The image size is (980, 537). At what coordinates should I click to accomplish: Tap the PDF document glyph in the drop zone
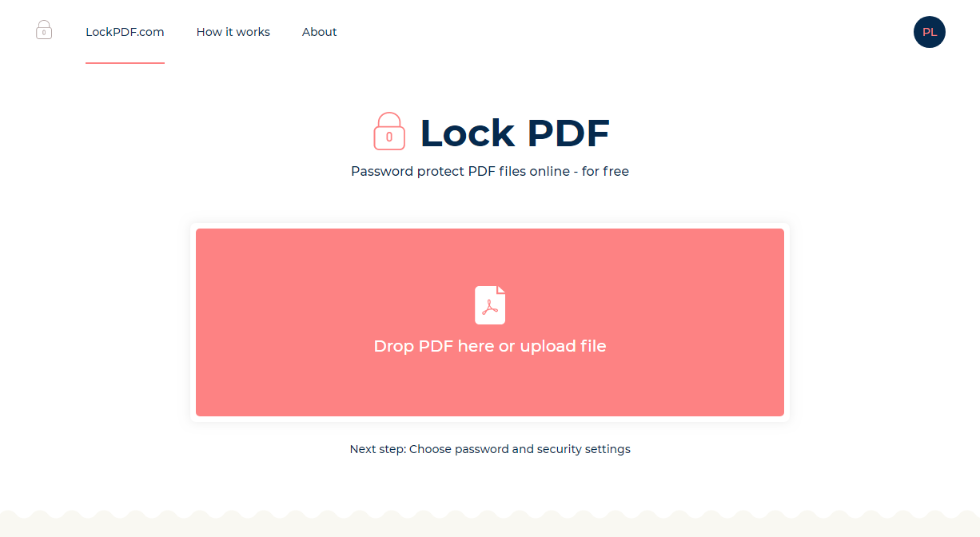click(490, 304)
